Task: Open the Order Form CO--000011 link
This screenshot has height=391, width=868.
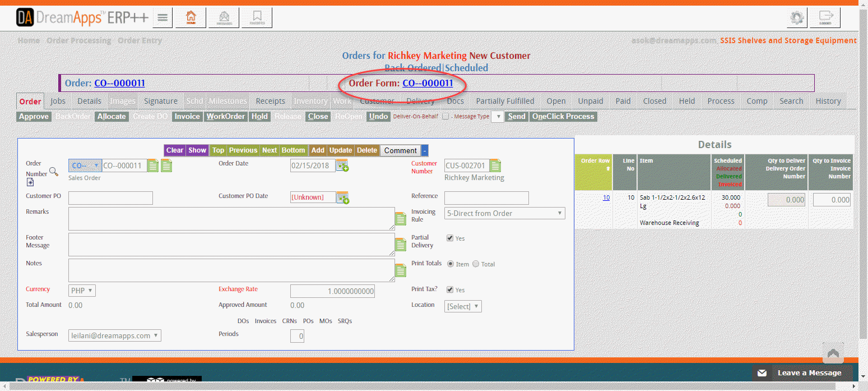Action: click(428, 83)
